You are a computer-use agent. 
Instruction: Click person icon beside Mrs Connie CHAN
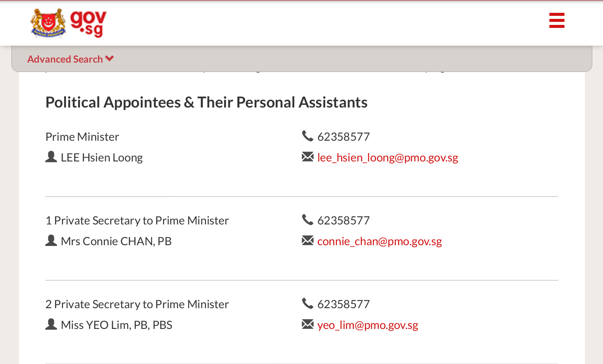coord(51,240)
